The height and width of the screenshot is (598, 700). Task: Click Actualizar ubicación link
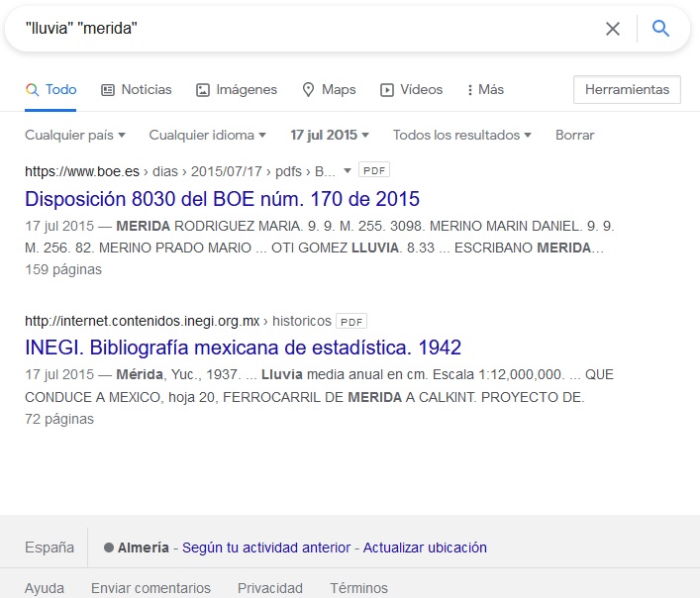click(425, 548)
